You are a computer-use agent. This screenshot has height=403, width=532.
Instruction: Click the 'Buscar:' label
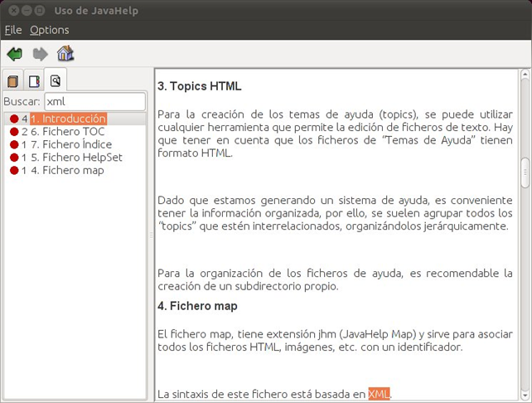(22, 101)
